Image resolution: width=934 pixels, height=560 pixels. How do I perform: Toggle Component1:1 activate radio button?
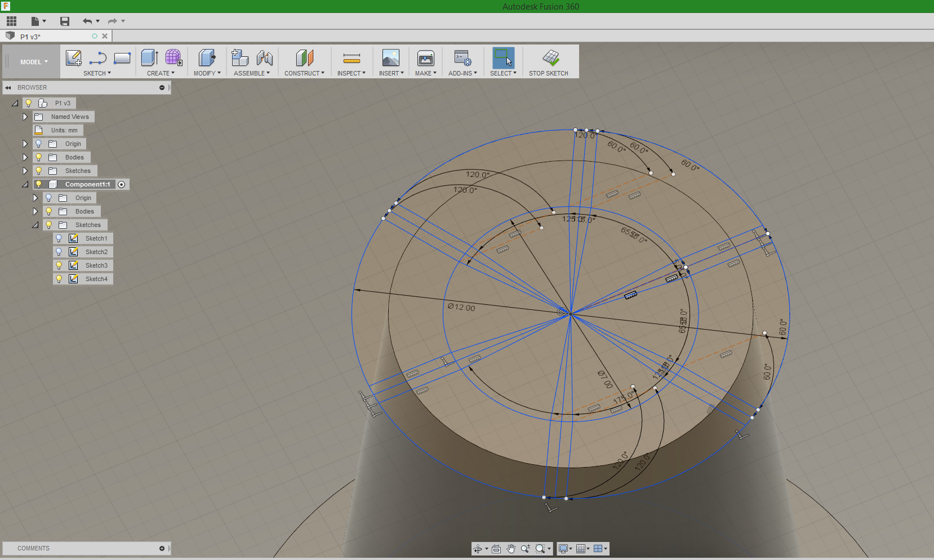(x=122, y=185)
